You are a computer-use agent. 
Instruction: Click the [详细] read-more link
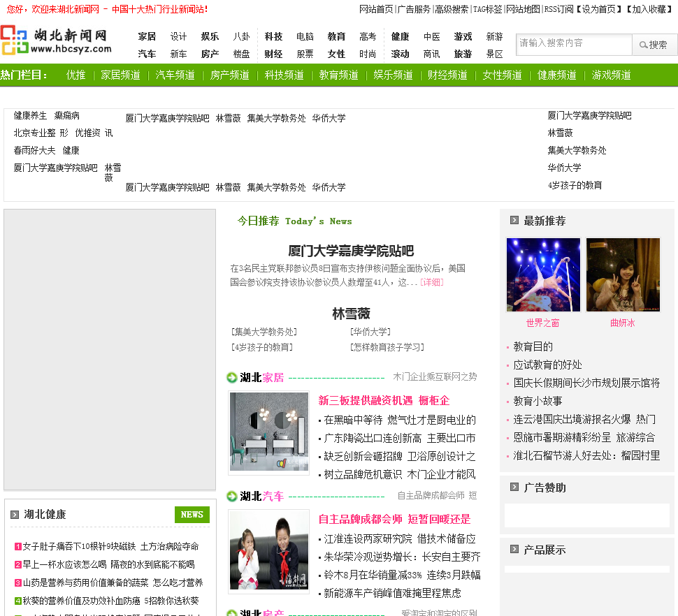tap(431, 282)
